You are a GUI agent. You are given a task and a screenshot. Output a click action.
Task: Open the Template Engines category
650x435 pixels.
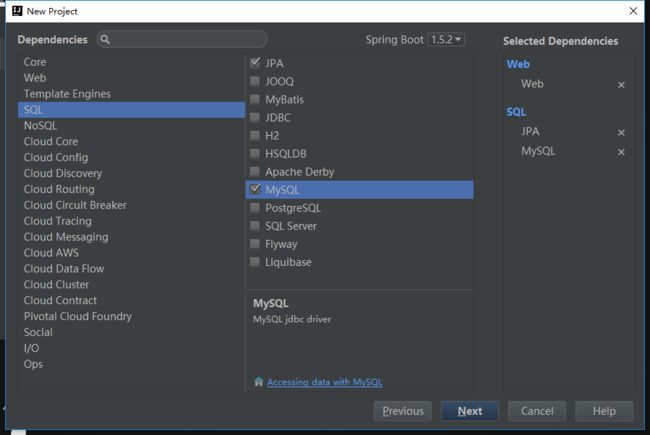click(131, 94)
